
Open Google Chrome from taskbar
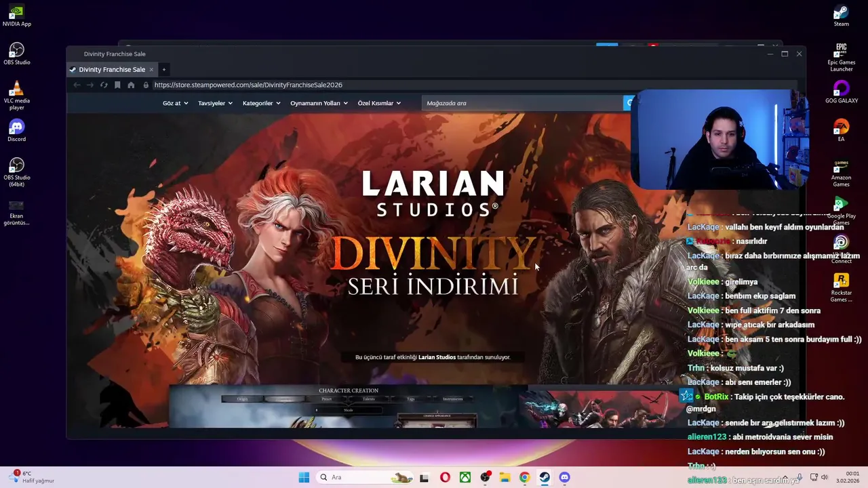524,477
